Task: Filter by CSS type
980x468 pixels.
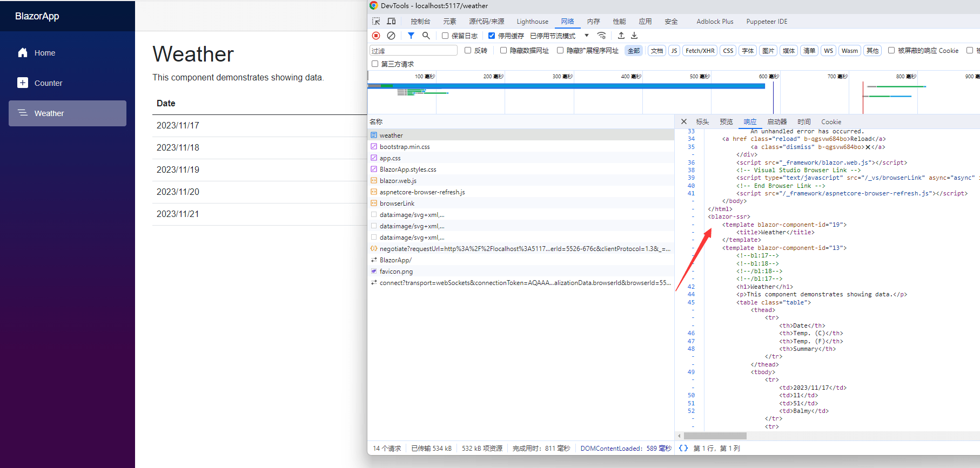Action: (x=728, y=51)
